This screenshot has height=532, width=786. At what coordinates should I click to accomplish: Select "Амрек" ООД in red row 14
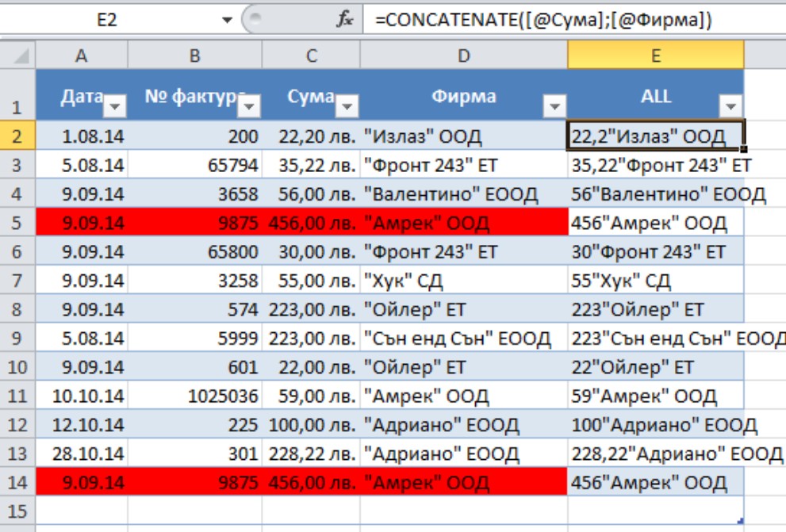pyautogui.click(x=464, y=482)
